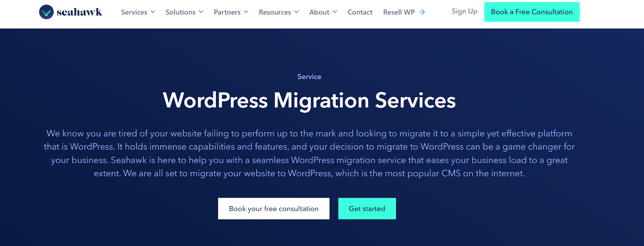Click the Sign Up link
Image resolution: width=644 pixels, height=246 pixels.
pos(464,11)
